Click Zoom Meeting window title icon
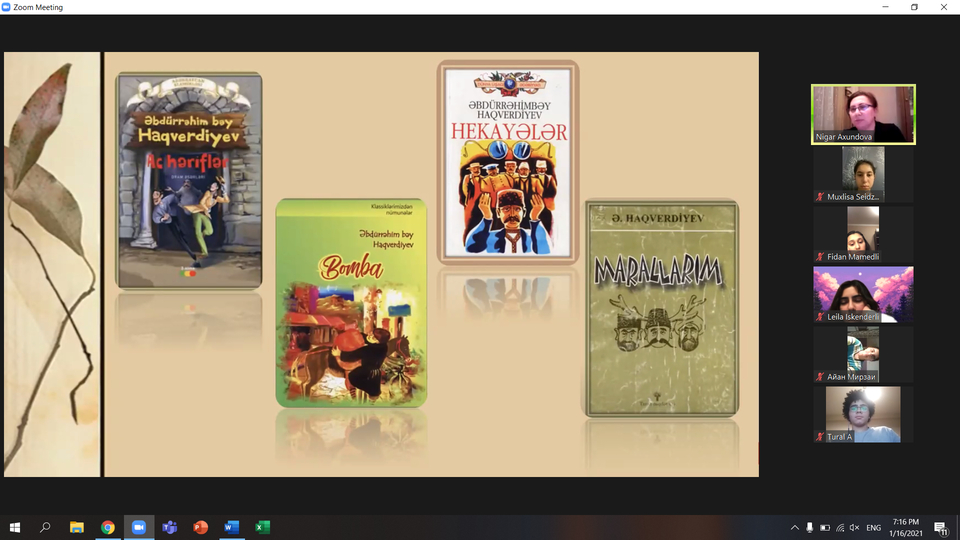This screenshot has height=540, width=960. [6, 7]
